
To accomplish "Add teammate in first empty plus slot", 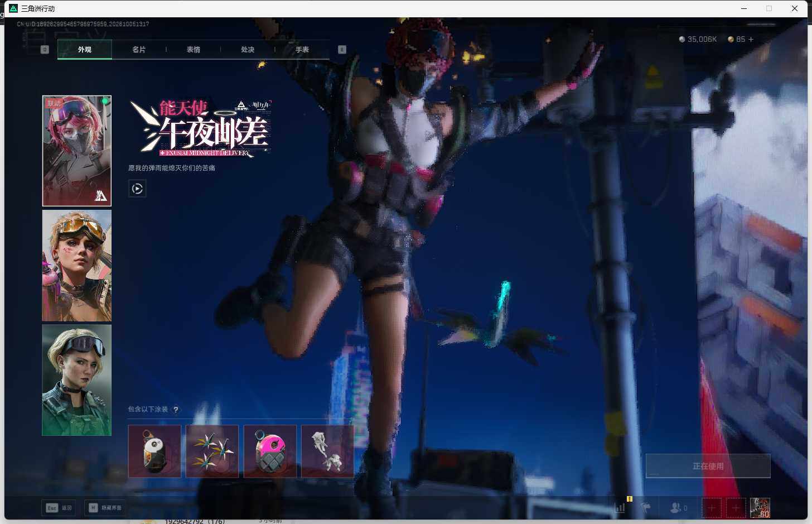I will [711, 508].
